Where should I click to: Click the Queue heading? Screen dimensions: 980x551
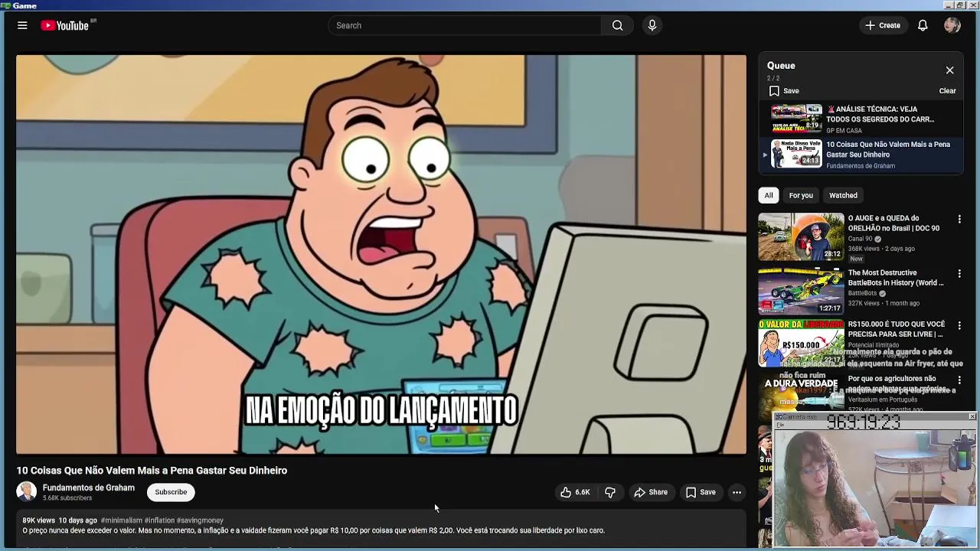pos(781,66)
